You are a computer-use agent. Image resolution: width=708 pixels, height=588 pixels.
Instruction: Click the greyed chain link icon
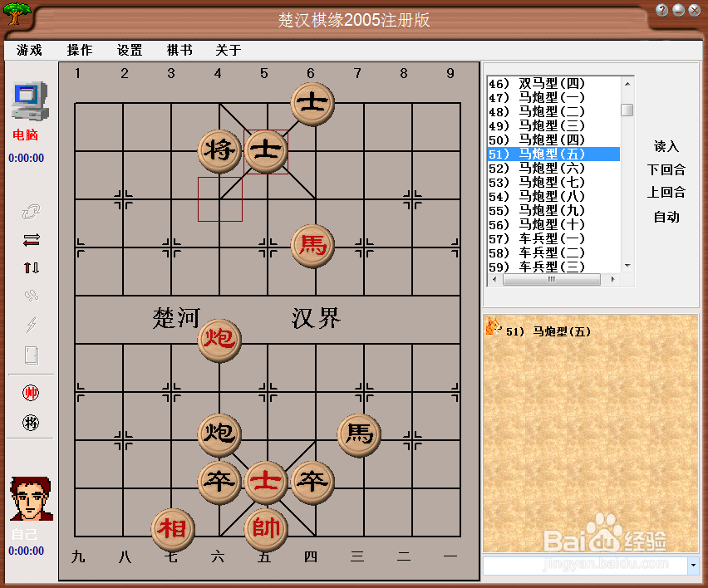click(31, 212)
